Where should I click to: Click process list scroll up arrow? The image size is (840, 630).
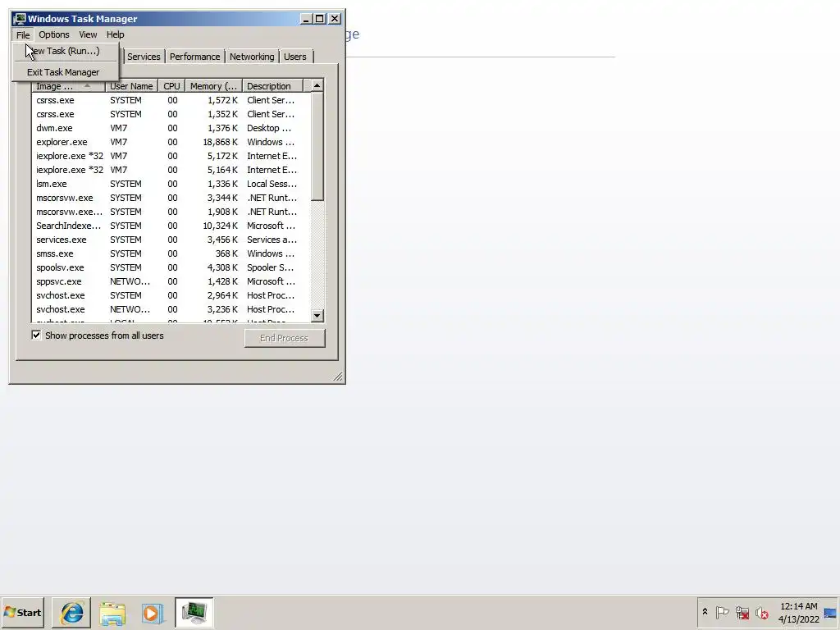[x=317, y=85]
